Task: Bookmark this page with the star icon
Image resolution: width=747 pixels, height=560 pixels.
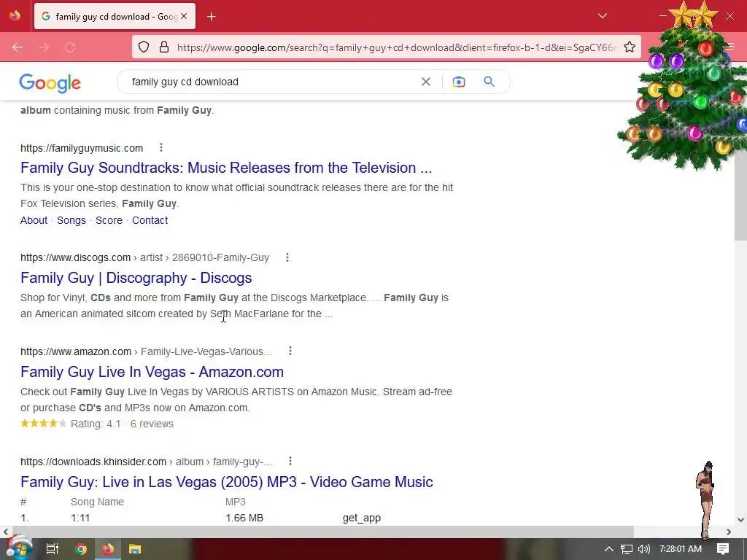Action: 630,47
